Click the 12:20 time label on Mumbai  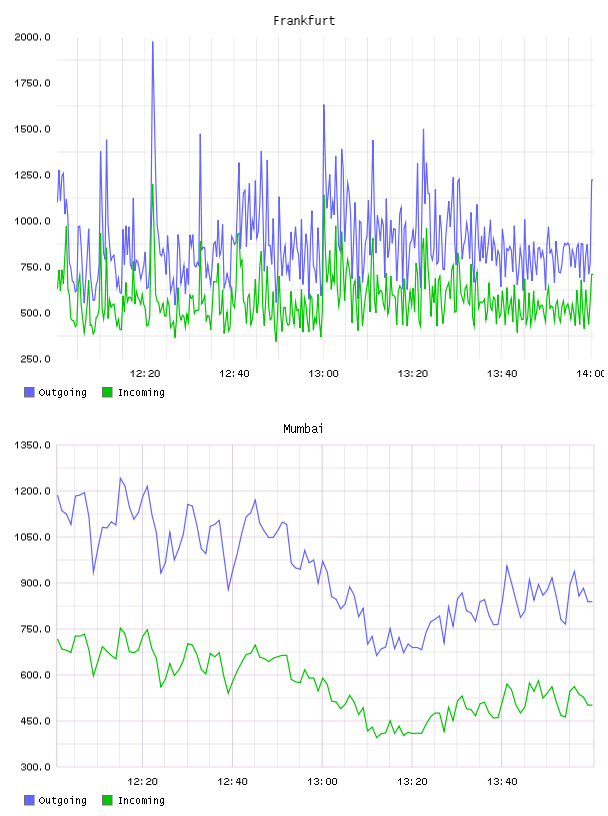click(143, 782)
